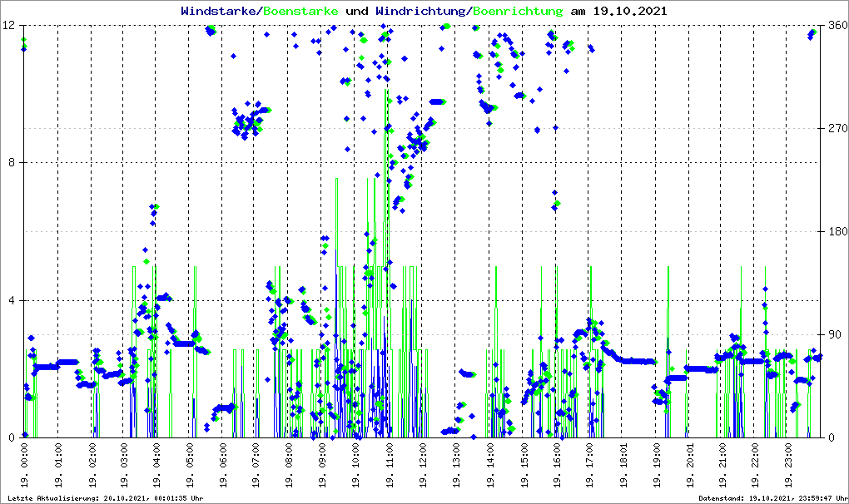Viewport: 849px width, 504px height.
Task: Click the time label '19. 02:00'
Action: [92, 466]
